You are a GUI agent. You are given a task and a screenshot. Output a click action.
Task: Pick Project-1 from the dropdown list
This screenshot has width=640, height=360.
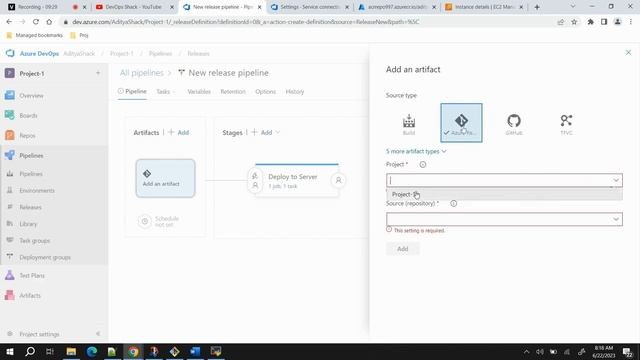pos(504,194)
